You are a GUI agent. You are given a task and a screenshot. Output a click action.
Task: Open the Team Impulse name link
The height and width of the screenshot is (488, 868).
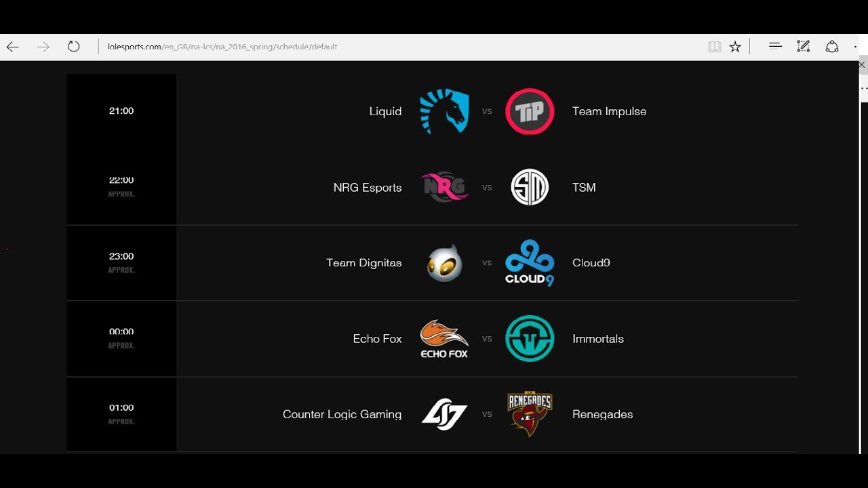tap(609, 111)
